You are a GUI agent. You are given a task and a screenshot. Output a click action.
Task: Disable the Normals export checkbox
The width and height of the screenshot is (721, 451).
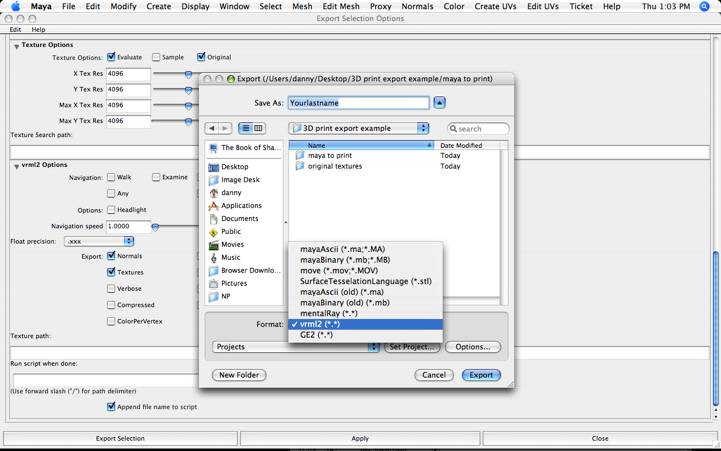[111, 256]
